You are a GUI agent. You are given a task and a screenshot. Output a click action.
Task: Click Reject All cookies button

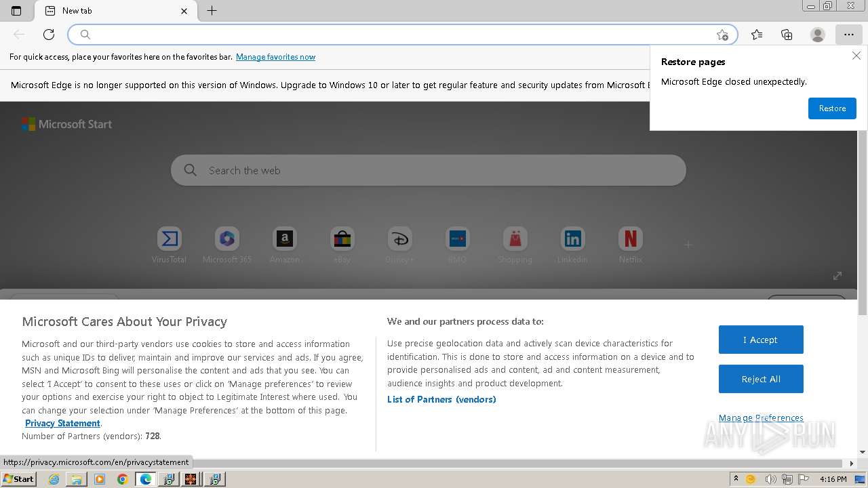(x=761, y=379)
